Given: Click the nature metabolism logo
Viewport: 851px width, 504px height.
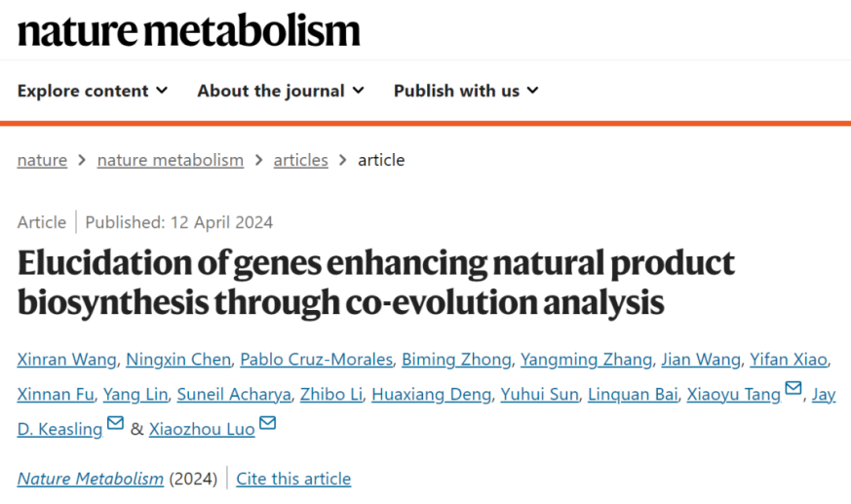Looking at the screenshot, I should (189, 31).
